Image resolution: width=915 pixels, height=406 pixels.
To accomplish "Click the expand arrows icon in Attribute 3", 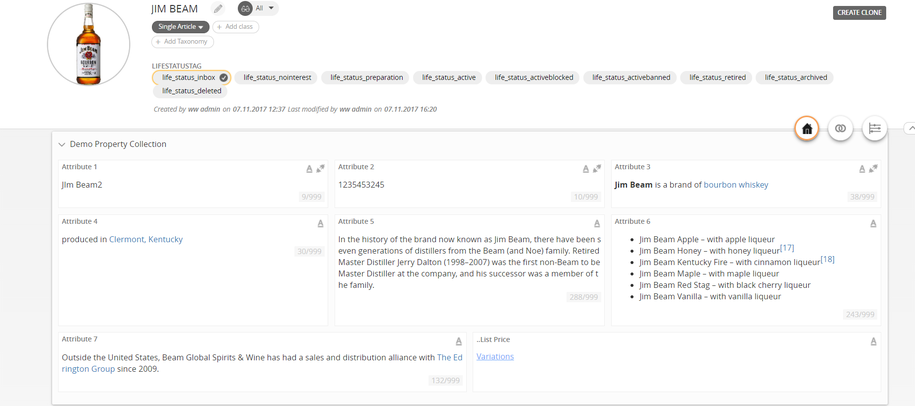I will tap(873, 169).
